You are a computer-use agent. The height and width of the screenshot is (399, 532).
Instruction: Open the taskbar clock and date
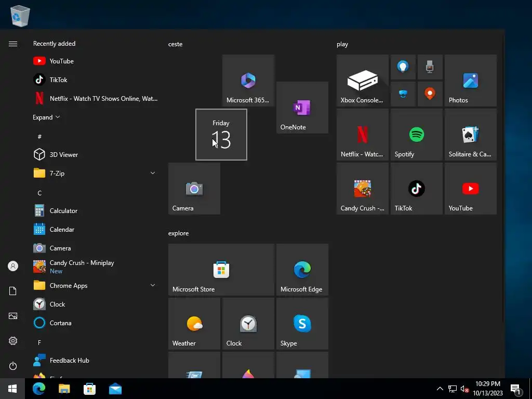[x=488, y=389]
